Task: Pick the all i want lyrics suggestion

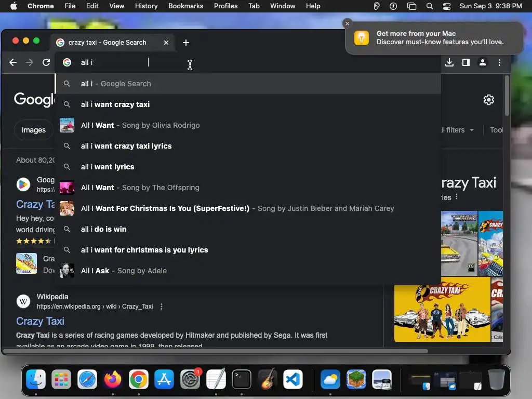Action: (x=248, y=167)
